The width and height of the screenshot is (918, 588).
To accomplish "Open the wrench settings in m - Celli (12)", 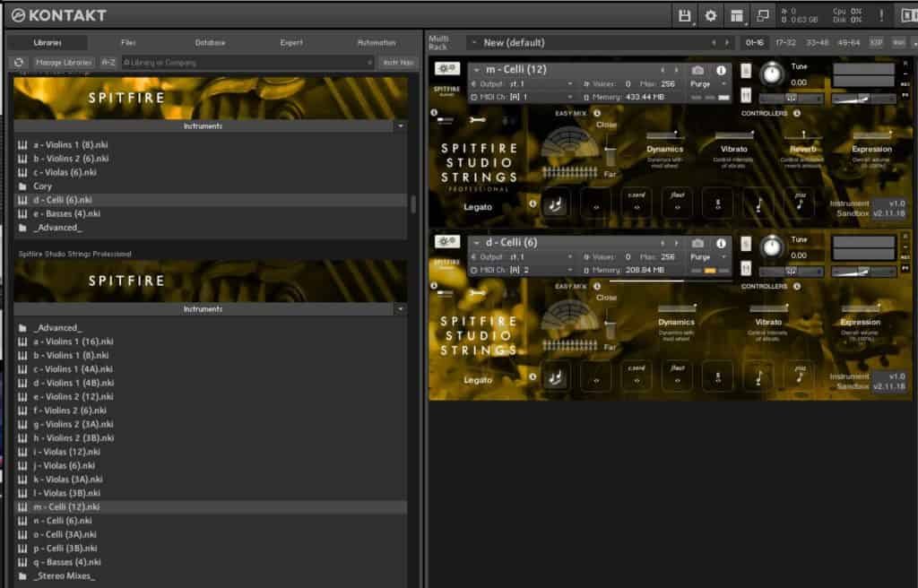I will pyautogui.click(x=477, y=119).
